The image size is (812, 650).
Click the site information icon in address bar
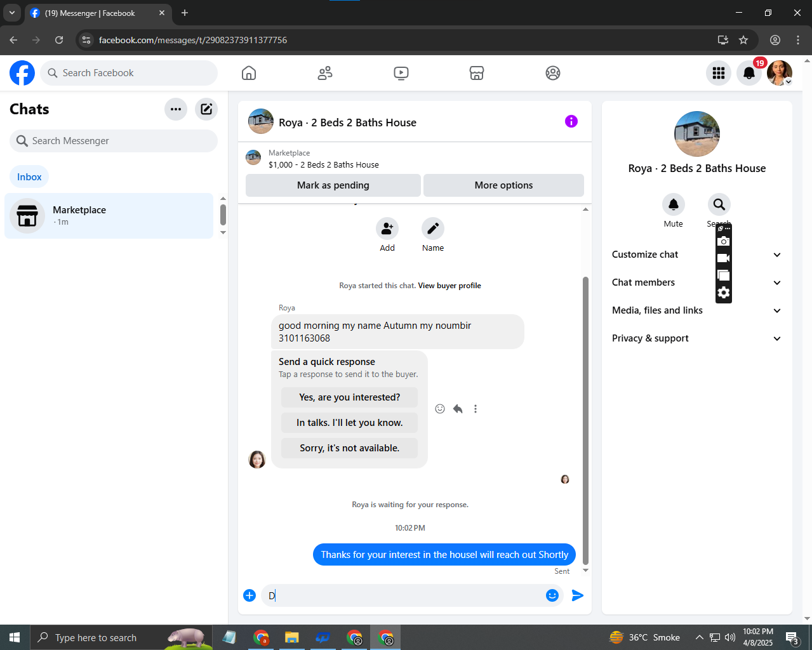pos(87,40)
